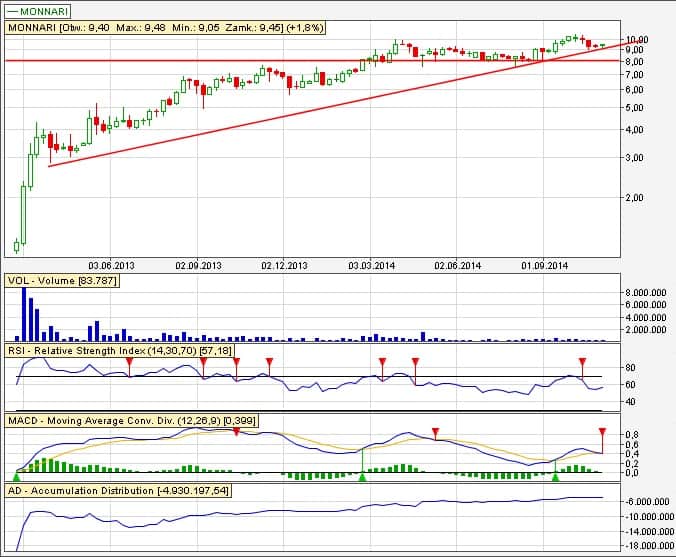Click the first red signal marker in RSI panel
676x557 pixels.
coord(129,361)
